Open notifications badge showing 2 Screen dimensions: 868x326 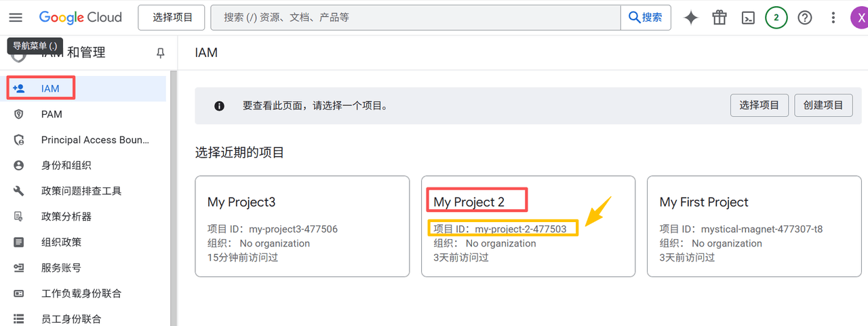(776, 18)
